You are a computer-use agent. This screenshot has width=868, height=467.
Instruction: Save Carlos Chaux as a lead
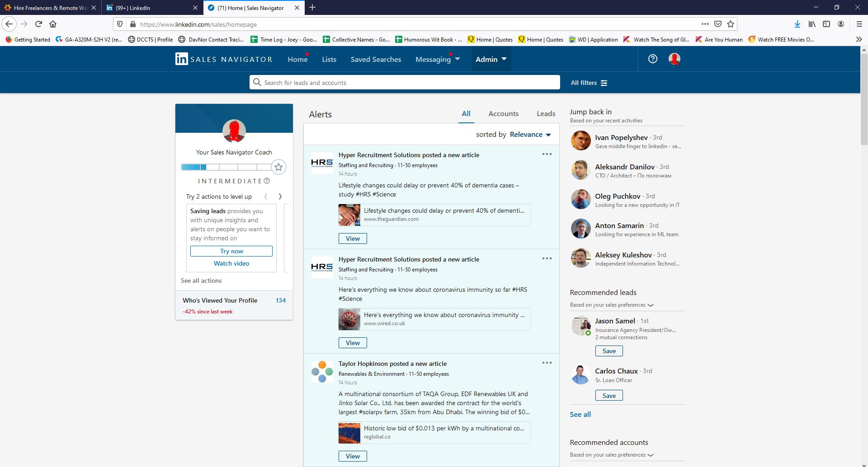click(x=609, y=396)
